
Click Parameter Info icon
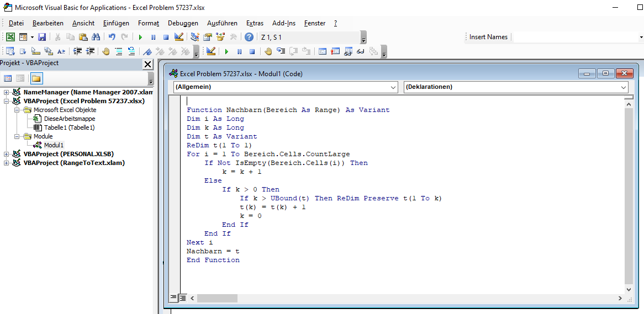[x=49, y=52]
